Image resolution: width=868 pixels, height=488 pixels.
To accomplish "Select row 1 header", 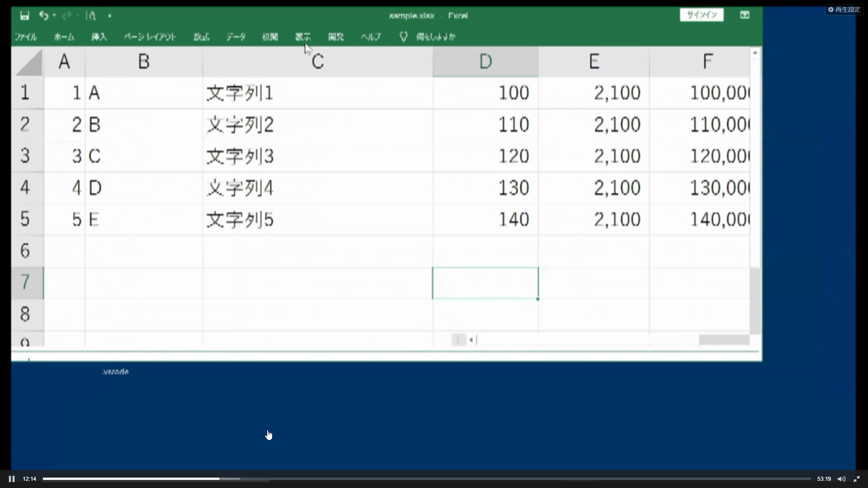I will (x=27, y=93).
